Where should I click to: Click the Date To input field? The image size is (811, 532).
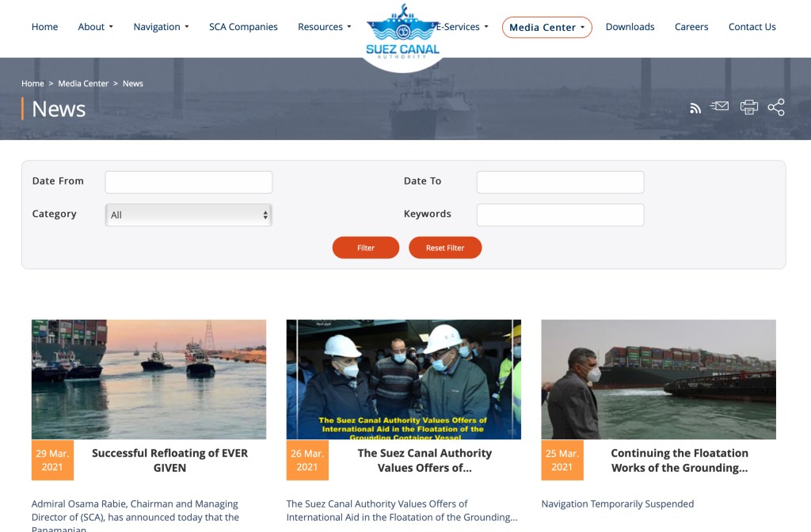tap(560, 182)
